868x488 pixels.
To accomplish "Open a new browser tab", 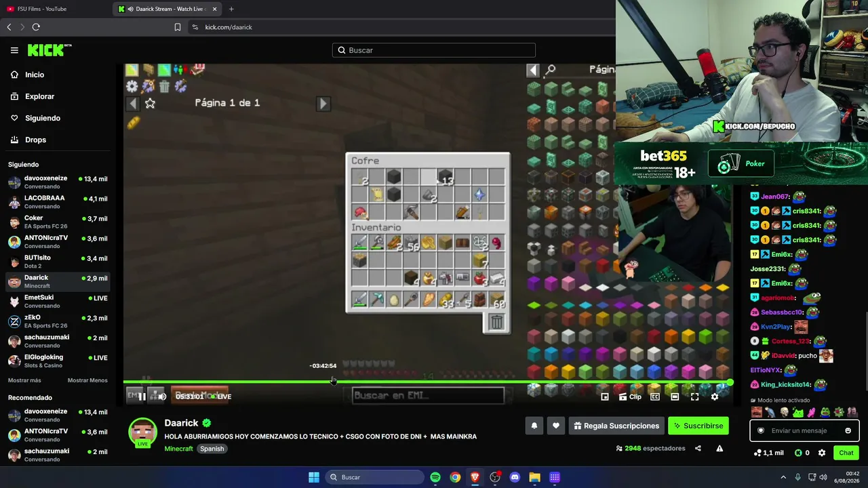I will [231, 9].
